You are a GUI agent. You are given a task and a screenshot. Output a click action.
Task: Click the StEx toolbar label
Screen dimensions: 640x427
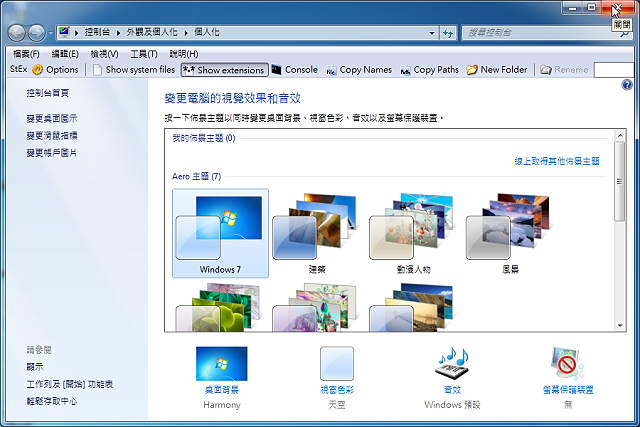(x=18, y=69)
